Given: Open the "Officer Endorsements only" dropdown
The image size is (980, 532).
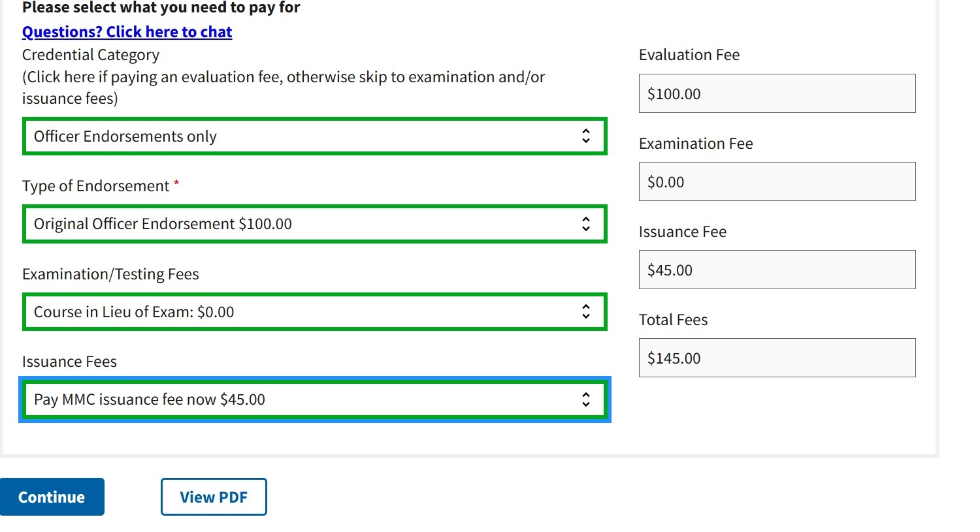Looking at the screenshot, I should point(301,136).
